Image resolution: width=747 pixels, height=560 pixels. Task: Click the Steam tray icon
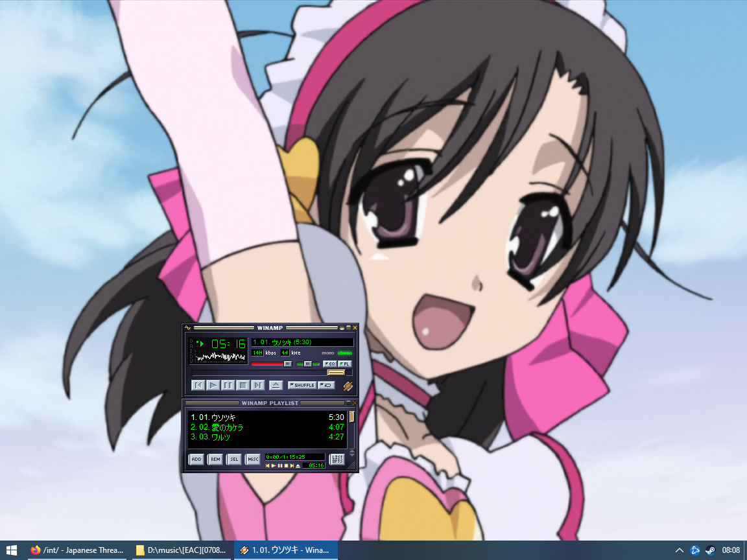pos(710,550)
